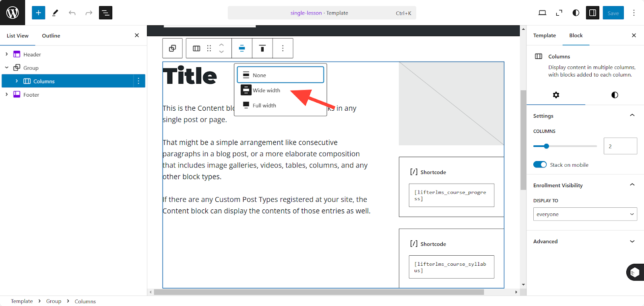Click the vertical alignment toolbar icon
This screenshot has width=644, height=306.
point(262,48)
